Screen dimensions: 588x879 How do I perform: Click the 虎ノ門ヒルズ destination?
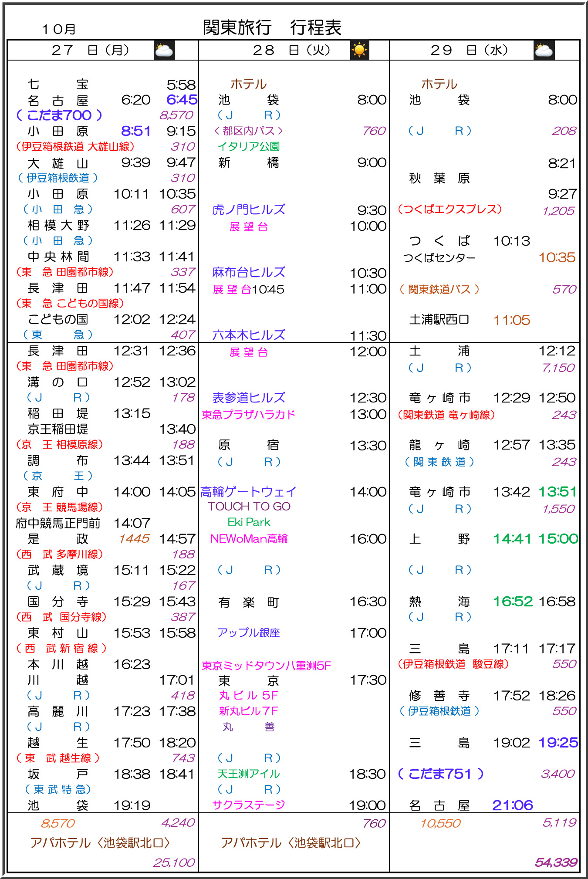pos(249,210)
